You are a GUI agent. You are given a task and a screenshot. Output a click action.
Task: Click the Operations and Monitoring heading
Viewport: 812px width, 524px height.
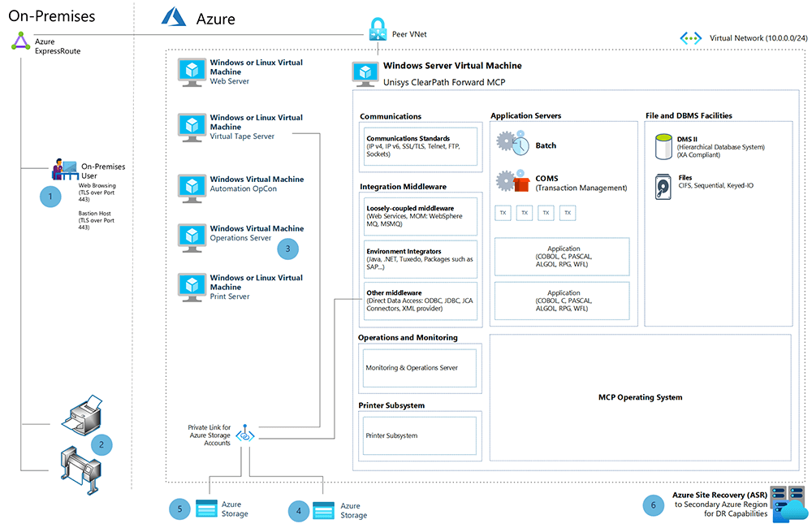(x=408, y=337)
